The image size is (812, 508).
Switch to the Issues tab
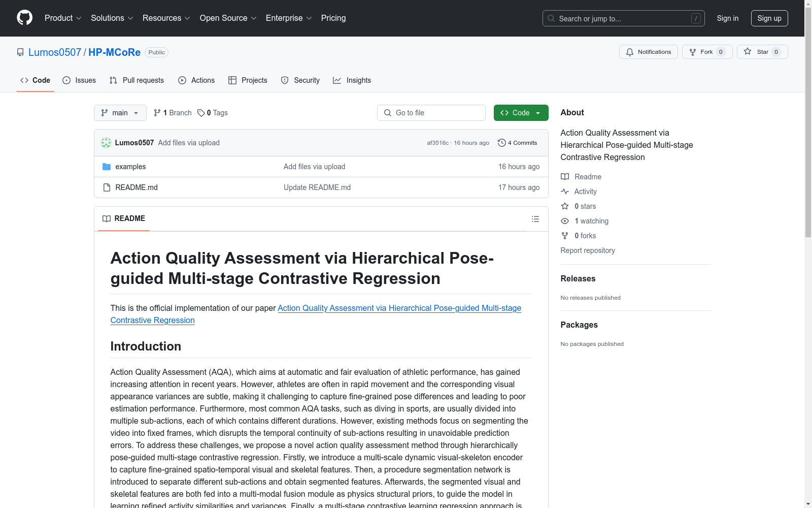click(x=79, y=80)
